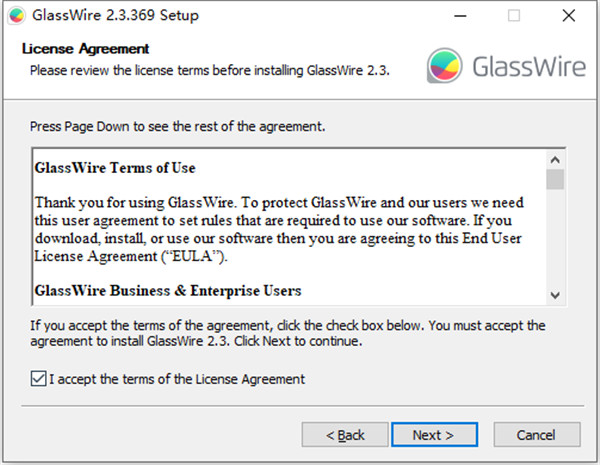
Task: Click the GlassWire wordmark beside the logo
Action: tap(529, 66)
